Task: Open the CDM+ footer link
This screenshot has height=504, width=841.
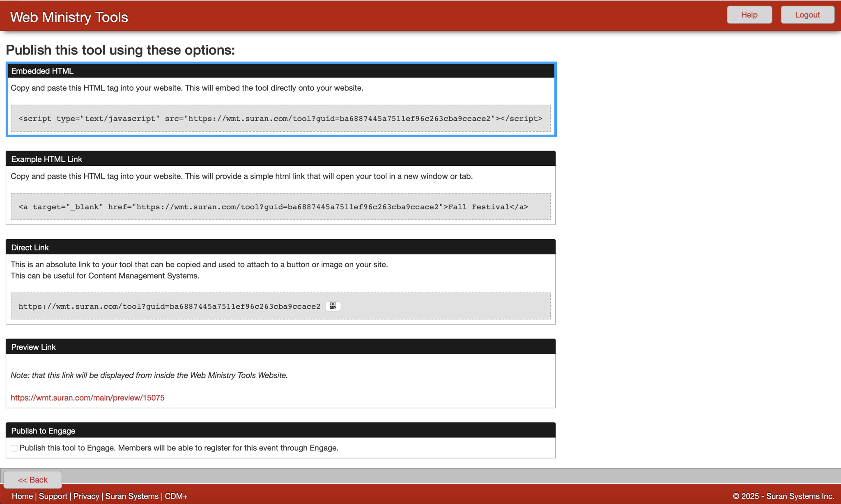Action: [177, 496]
